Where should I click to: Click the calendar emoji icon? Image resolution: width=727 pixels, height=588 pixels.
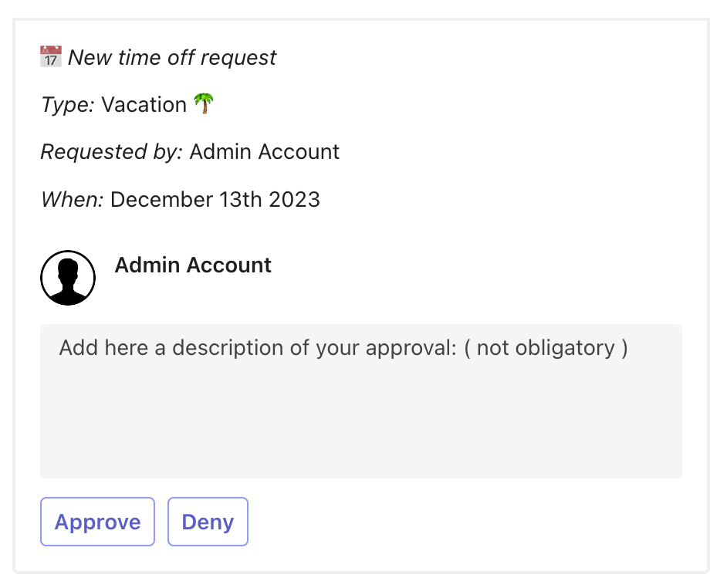click(x=51, y=57)
